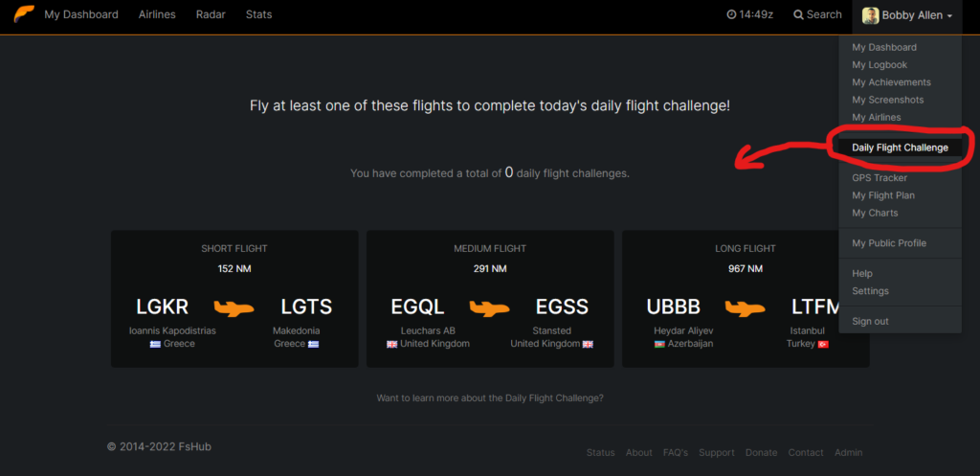The height and width of the screenshot is (476, 980).
Task: Open the Radar navigation item
Action: [211, 14]
